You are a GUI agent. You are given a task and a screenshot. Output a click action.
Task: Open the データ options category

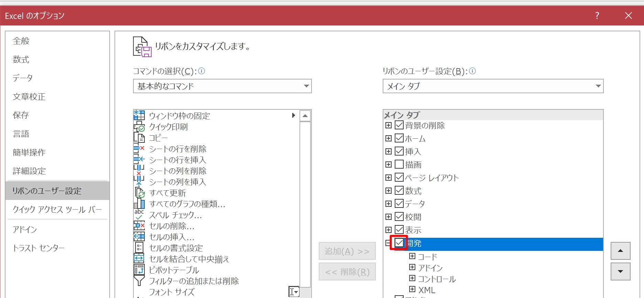coord(57,78)
